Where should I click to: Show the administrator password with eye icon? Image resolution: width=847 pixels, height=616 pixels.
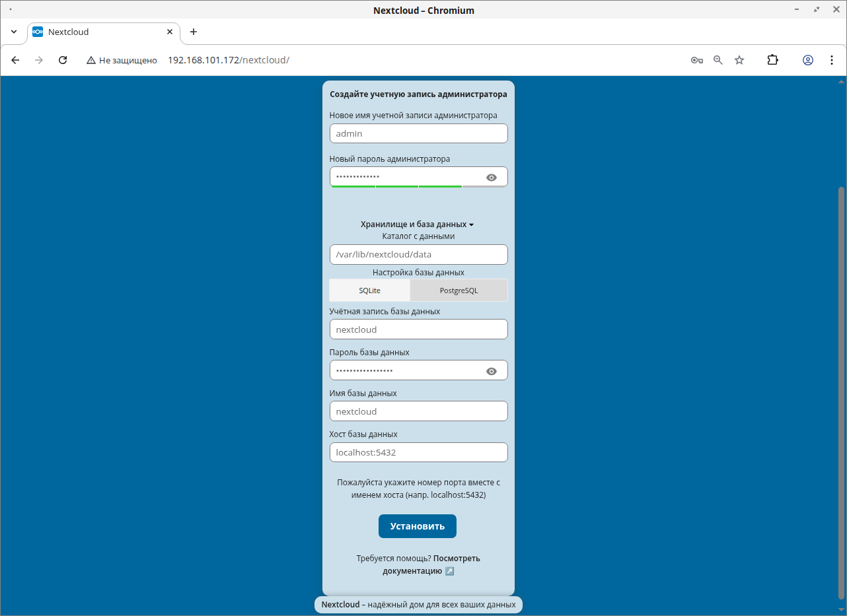pos(491,177)
